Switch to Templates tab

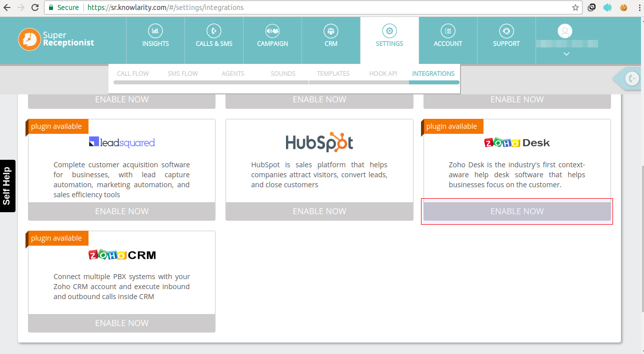(x=333, y=73)
